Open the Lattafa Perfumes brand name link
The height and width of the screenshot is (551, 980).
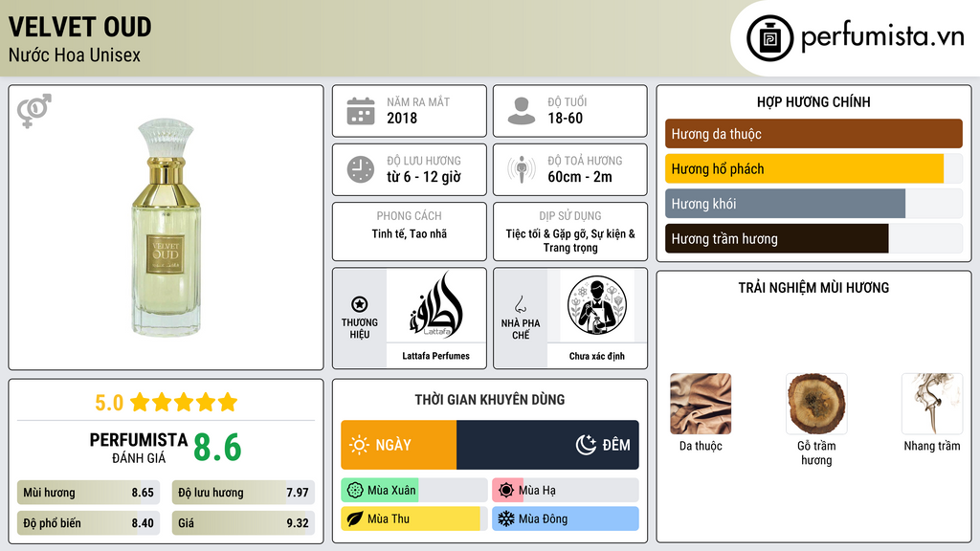point(435,356)
